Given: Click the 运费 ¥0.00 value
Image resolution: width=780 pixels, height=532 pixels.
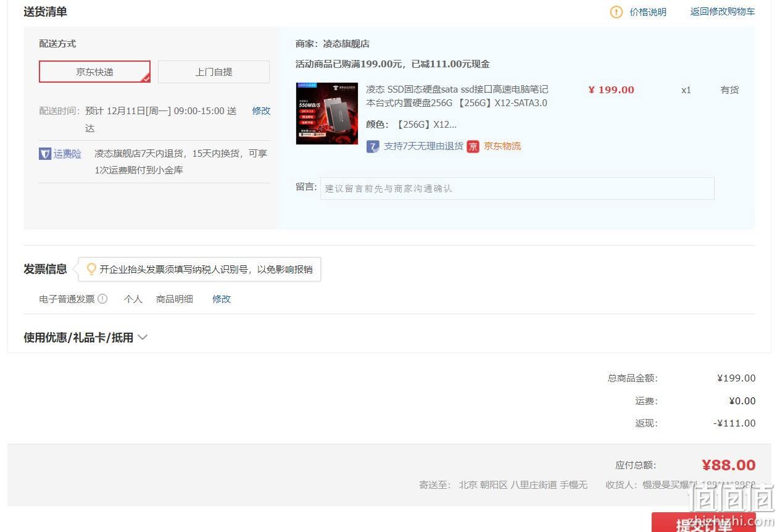Looking at the screenshot, I should (x=742, y=401).
